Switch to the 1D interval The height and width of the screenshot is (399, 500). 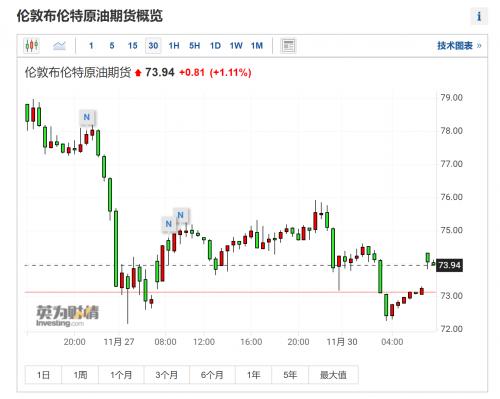click(215, 46)
